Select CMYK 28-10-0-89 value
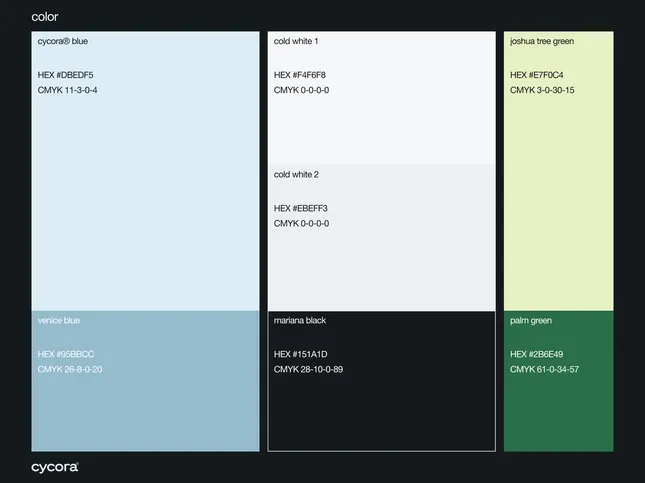Viewport: 645px width, 483px height. click(308, 369)
